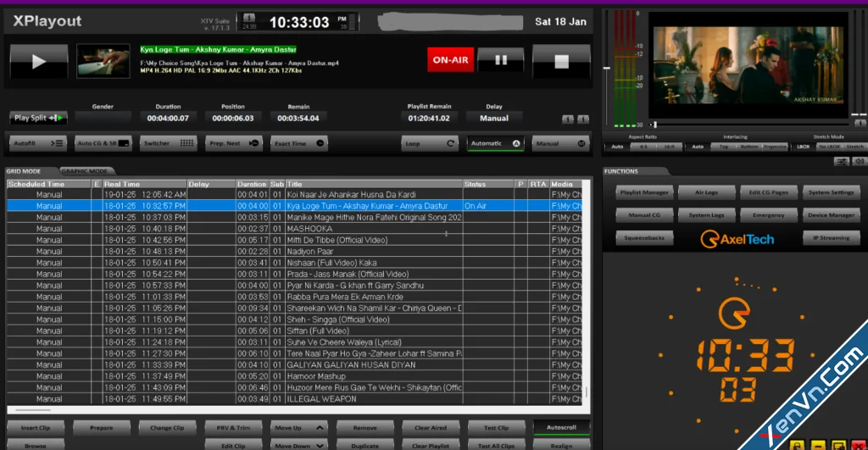The image size is (868, 450).
Task: Click the Insert Clip button
Action: 36,428
